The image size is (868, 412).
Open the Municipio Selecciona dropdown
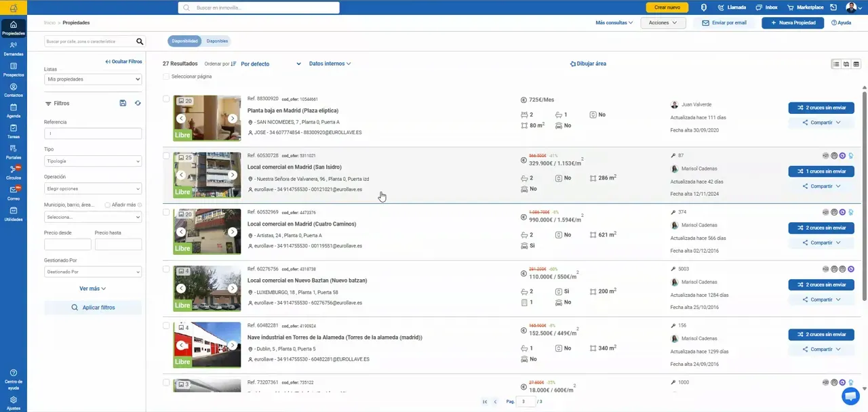(93, 217)
